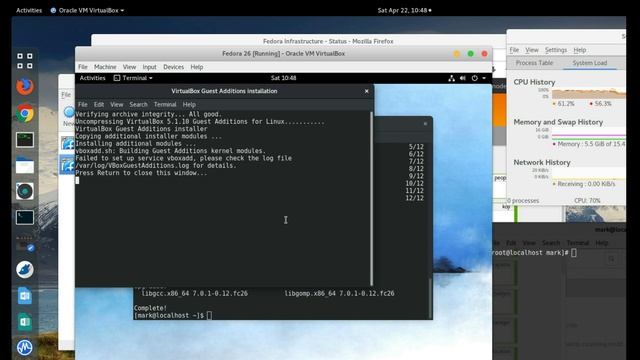Open the blue pulse monitor dock icon
Screen dimensions: 640x360
point(25,347)
